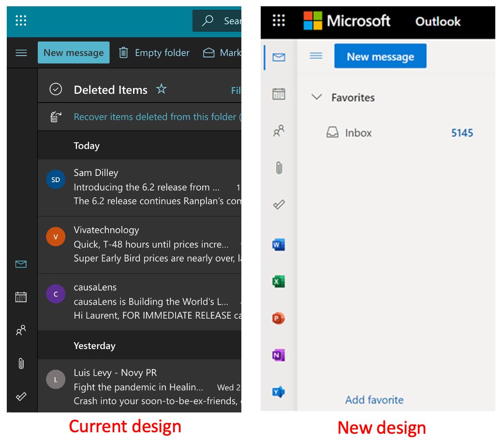Click the Deleted Items folder title
The height and width of the screenshot is (440, 504).
111,90
